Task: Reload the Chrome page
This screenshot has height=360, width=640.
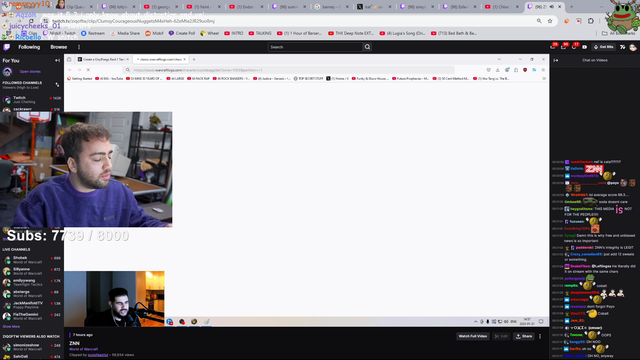Action: click(x=31, y=21)
